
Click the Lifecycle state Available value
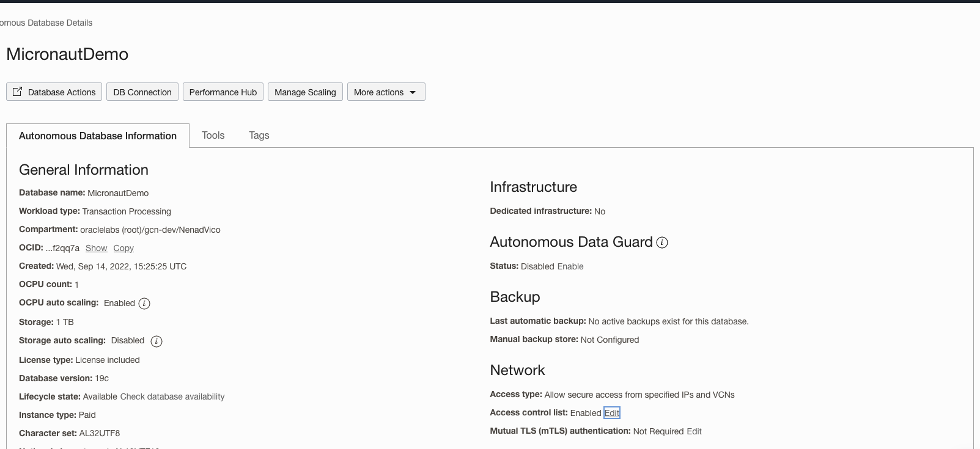tap(100, 396)
